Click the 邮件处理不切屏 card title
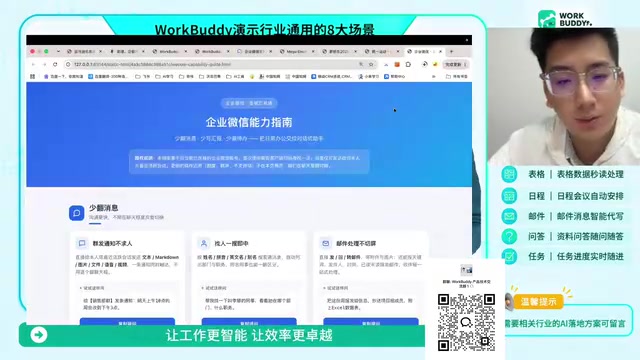The image size is (640, 360). point(356,243)
